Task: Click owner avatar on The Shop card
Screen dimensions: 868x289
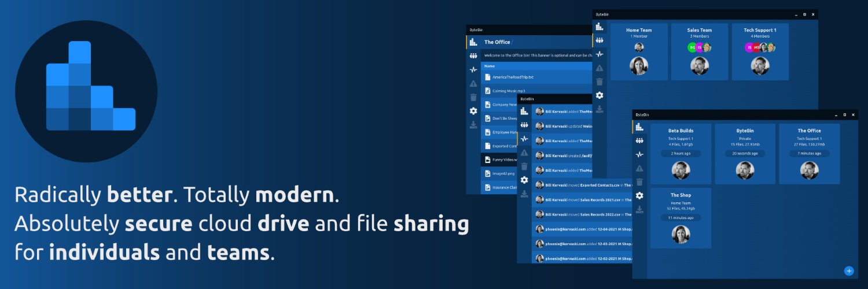Action: pyautogui.click(x=681, y=234)
